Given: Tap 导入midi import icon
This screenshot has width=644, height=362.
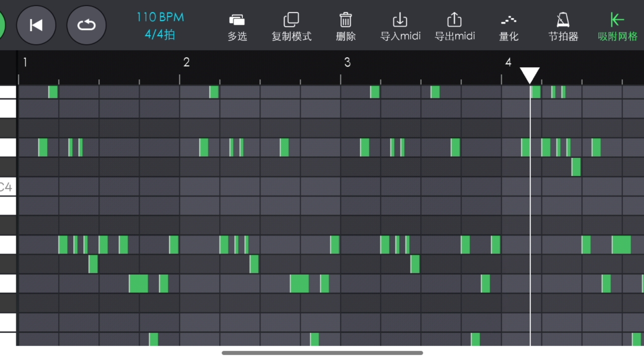Looking at the screenshot, I should click(400, 27).
